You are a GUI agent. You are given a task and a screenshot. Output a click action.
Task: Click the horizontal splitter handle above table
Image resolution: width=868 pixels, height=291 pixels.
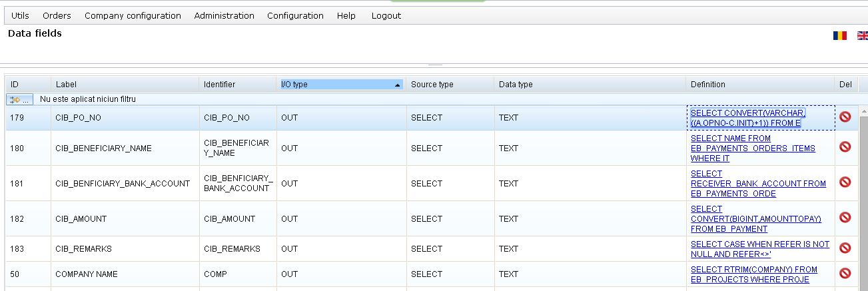(434, 65)
